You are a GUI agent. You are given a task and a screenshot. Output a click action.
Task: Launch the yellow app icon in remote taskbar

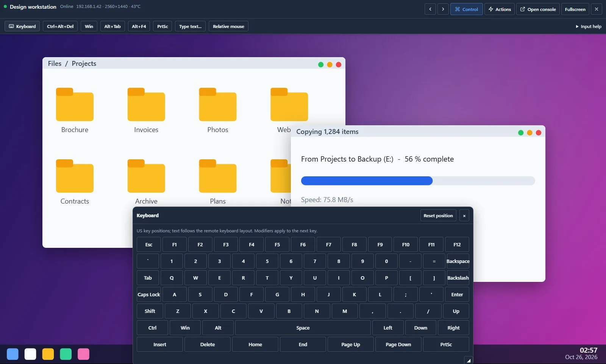tap(48, 354)
